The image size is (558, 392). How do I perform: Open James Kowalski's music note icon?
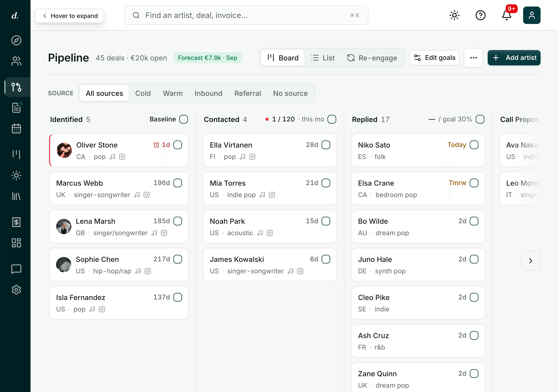click(x=290, y=271)
